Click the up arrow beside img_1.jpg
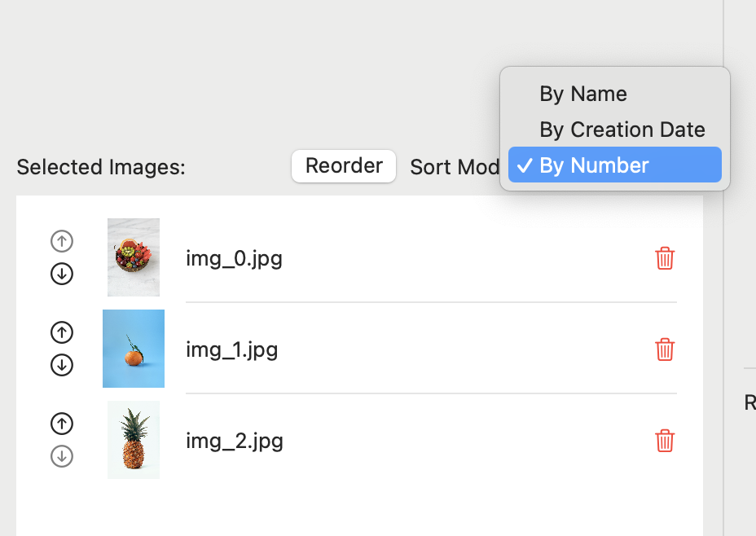Image resolution: width=756 pixels, height=536 pixels. coord(62,332)
